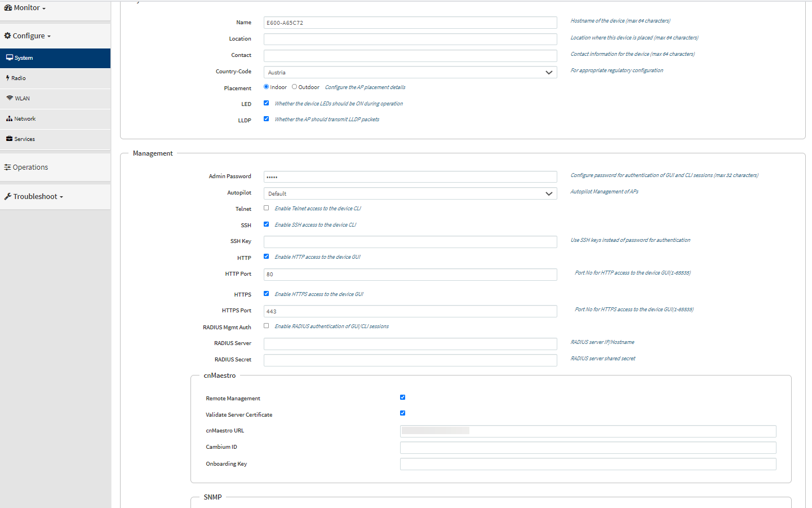812x508 pixels.
Task: Expand the Monitor menu caret
Action: point(44,8)
